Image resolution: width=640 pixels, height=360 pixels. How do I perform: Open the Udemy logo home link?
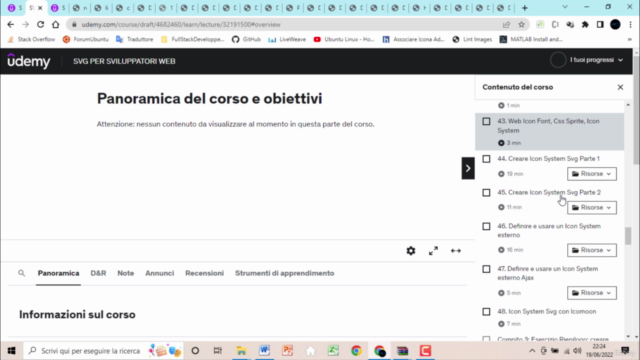29,61
